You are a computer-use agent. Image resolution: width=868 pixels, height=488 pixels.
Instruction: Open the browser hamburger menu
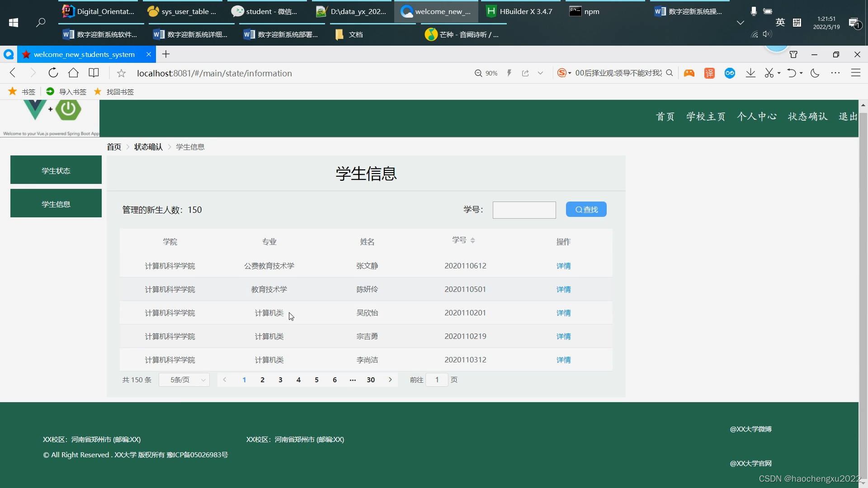856,73
